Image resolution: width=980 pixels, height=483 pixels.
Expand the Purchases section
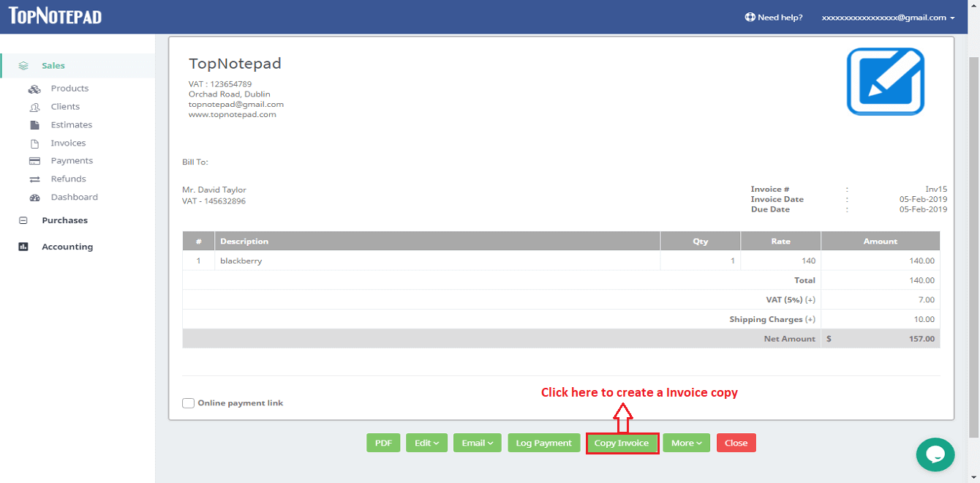pos(64,220)
